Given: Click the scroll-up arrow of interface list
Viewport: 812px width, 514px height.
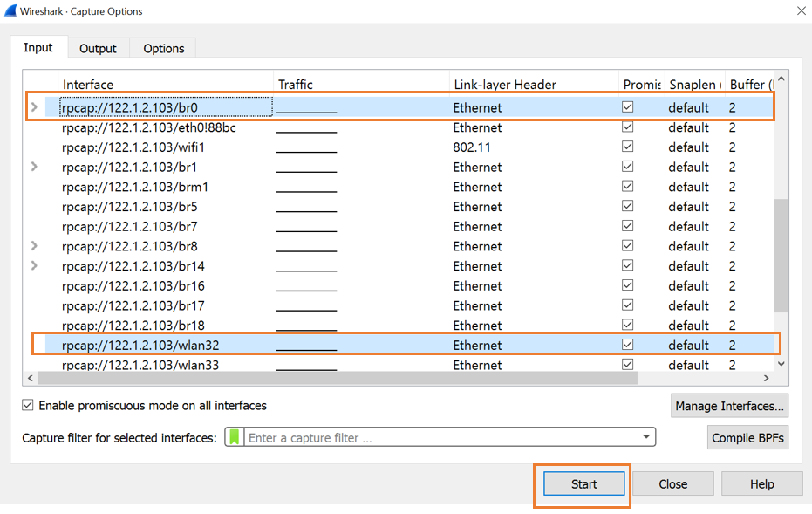Looking at the screenshot, I should tap(781, 79).
